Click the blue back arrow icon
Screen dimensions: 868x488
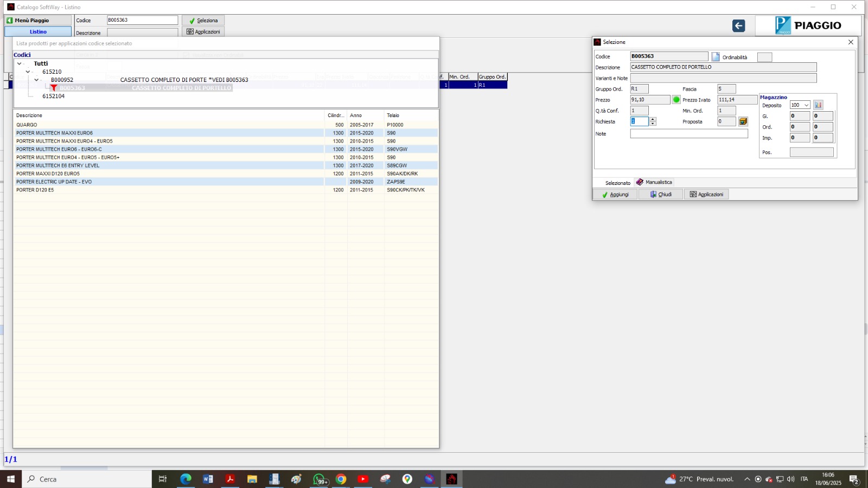[x=738, y=26]
